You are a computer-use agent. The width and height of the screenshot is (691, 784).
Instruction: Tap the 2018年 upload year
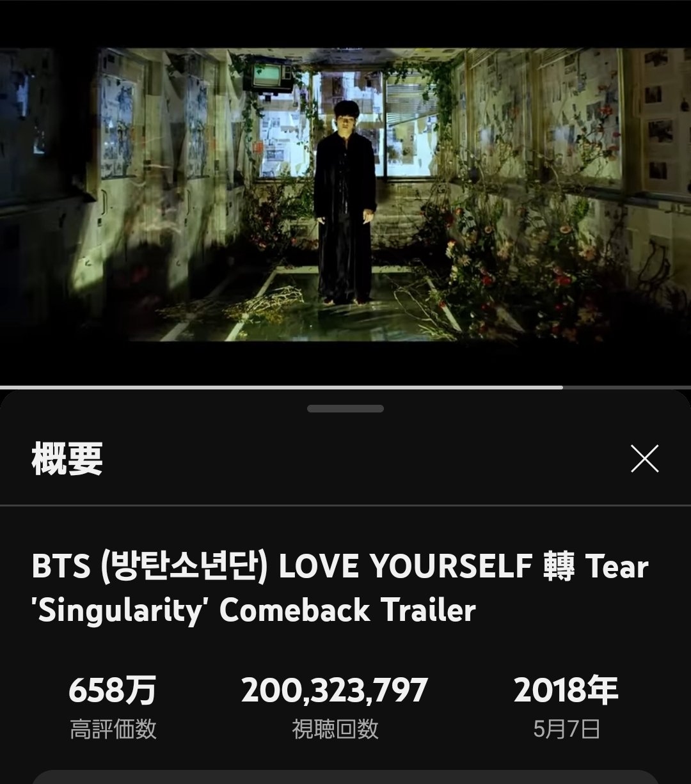pos(566,691)
